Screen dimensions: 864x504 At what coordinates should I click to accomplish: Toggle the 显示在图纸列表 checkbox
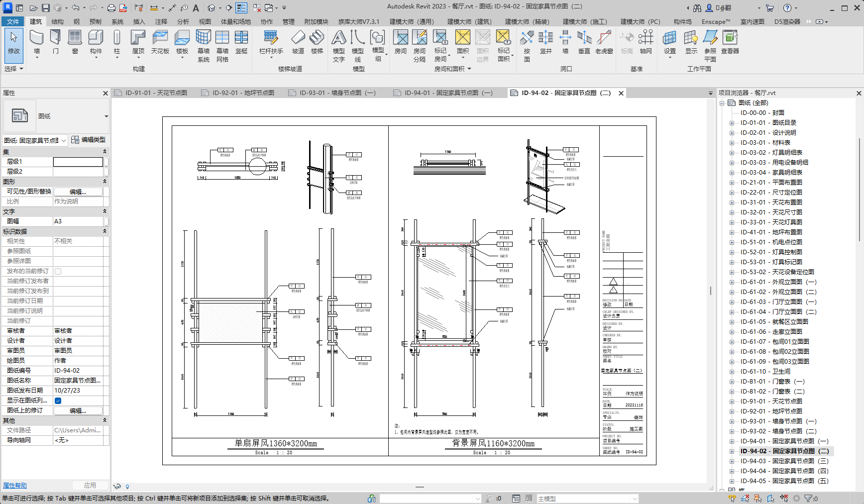[58, 401]
